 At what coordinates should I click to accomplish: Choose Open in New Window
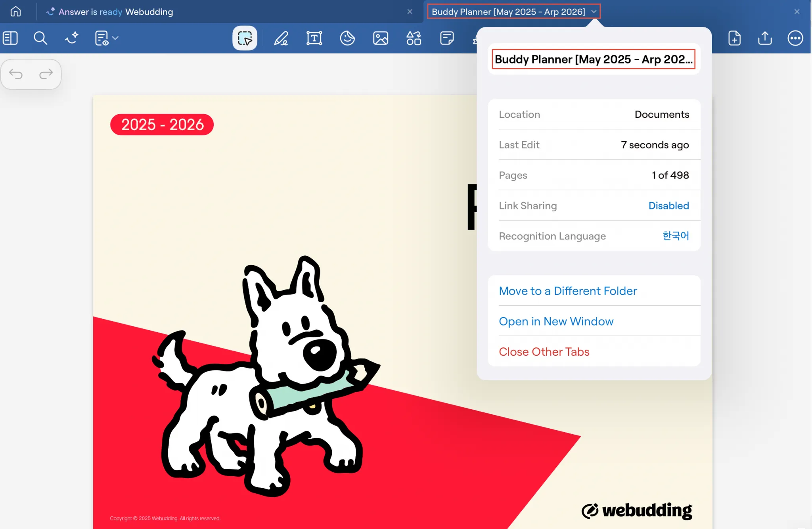(556, 321)
